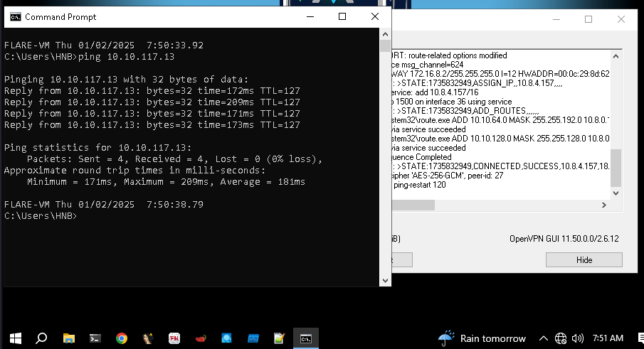Open the 7:51 AM taskbar clock

tap(607, 338)
